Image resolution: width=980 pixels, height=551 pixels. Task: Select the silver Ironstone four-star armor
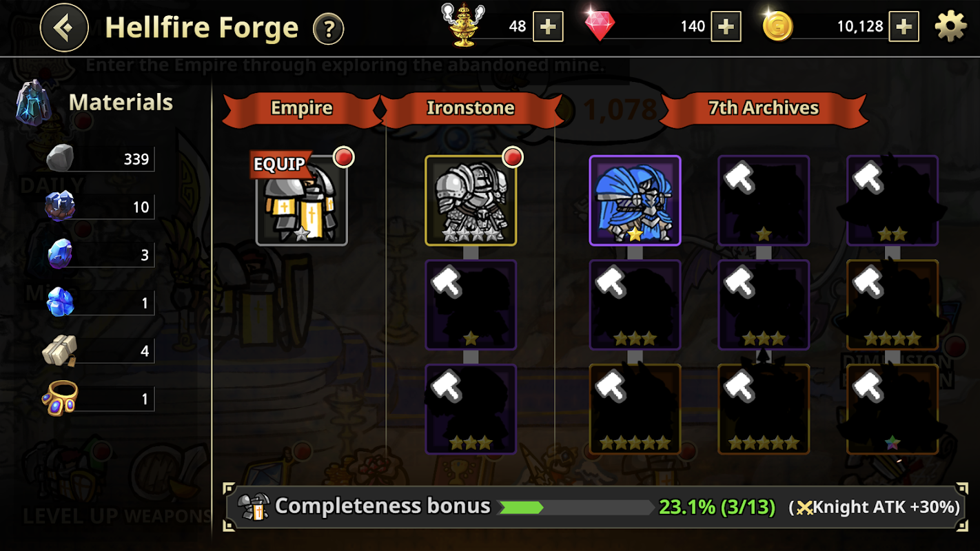pos(471,200)
